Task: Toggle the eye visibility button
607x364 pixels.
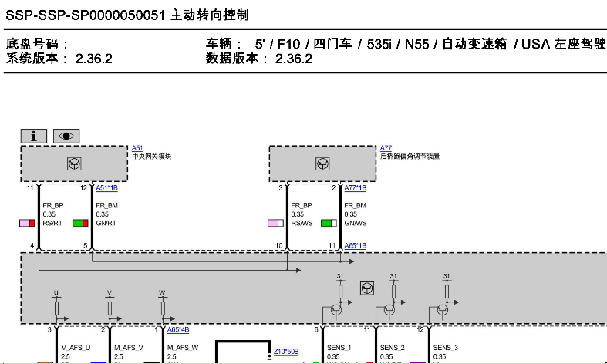Action: point(66,136)
